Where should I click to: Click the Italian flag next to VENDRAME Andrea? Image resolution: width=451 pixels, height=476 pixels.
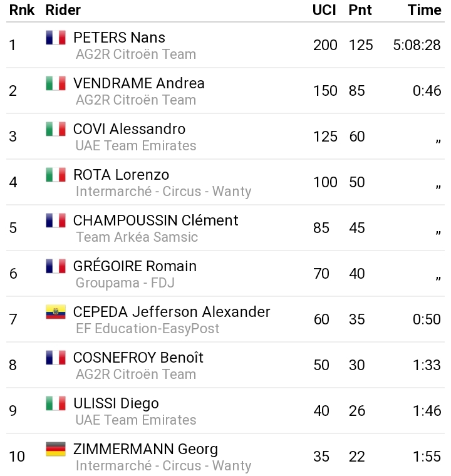point(56,83)
